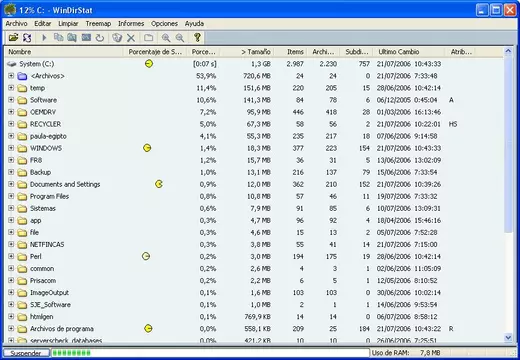Click the Show/Expand play arrow icon

point(44,37)
